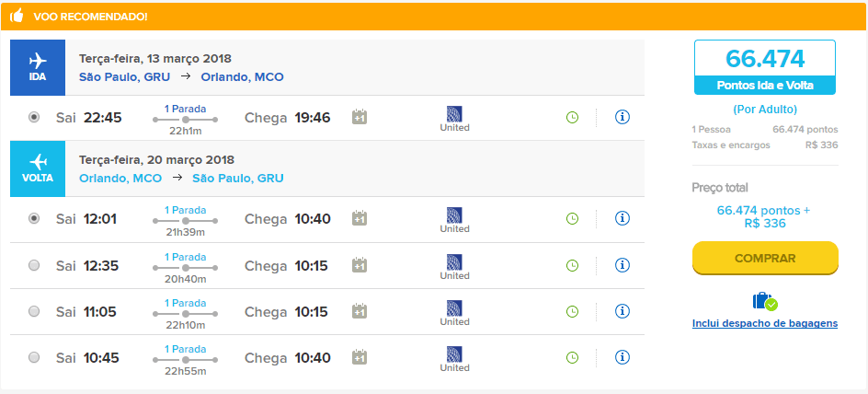
Task: Pick return flight departing 10:45
Action: (x=34, y=357)
